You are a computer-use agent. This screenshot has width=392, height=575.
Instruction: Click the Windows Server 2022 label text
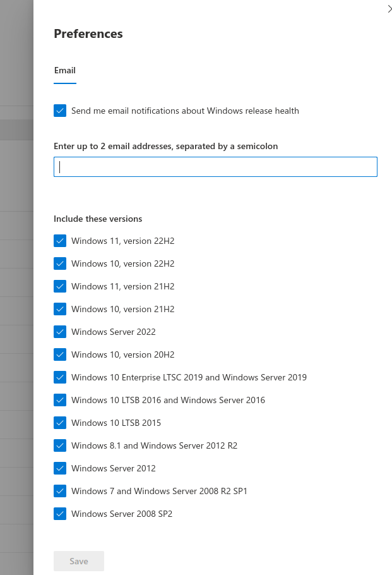click(114, 332)
